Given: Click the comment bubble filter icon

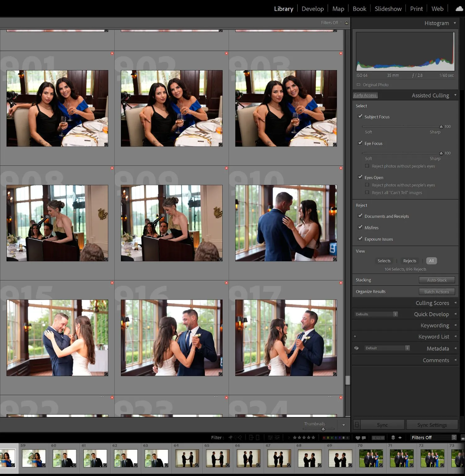Looking at the screenshot, I should (x=363, y=438).
